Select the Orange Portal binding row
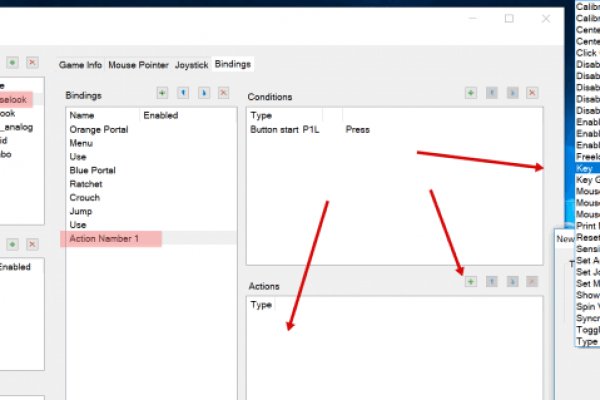 [96, 130]
